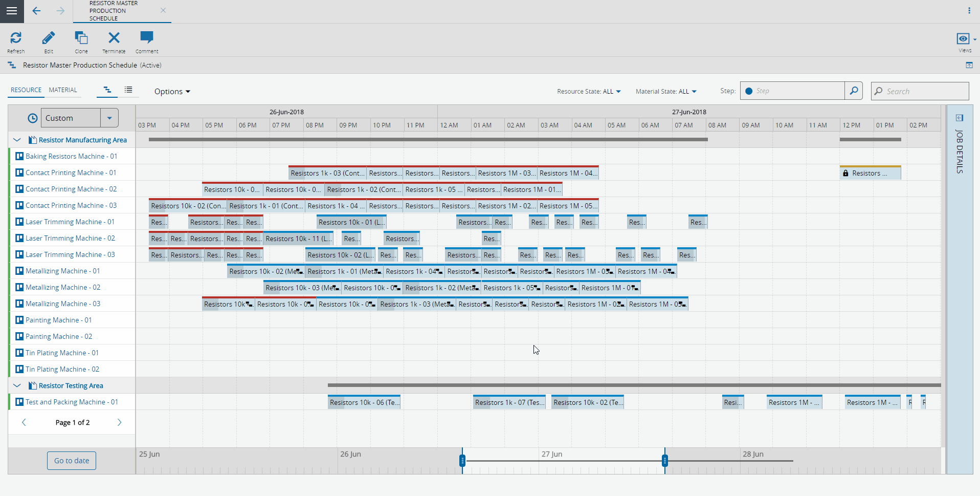The image size is (980, 496).
Task: Click the Metallizing Machine - 02 icon
Action: pos(19,287)
